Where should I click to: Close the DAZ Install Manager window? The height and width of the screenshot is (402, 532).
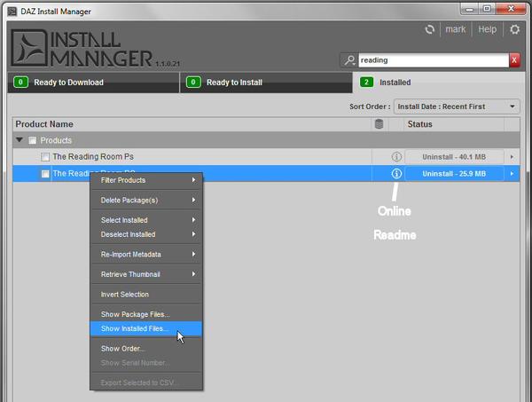tap(512, 9)
